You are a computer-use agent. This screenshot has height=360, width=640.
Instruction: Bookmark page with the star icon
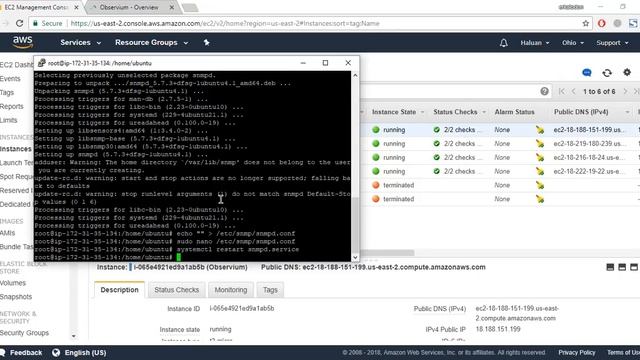click(585, 23)
